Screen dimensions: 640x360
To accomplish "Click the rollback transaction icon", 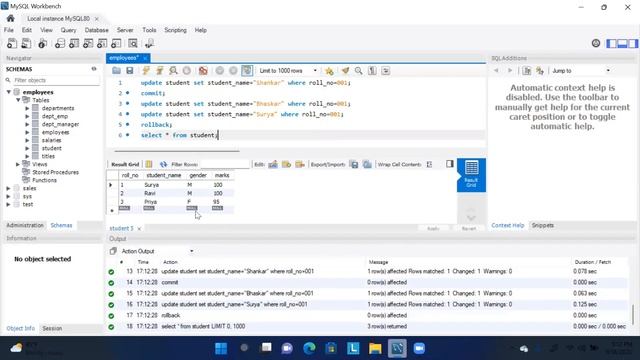I will tap(233, 71).
